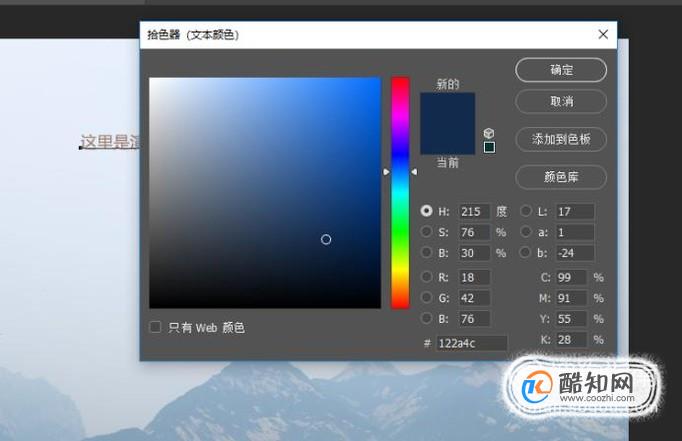Viewport: 682px width, 441px height.
Task: Select the Lab L radio button
Action: click(x=526, y=210)
